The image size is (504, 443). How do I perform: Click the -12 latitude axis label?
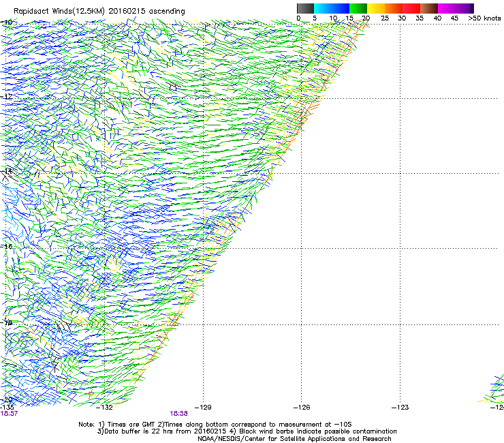(6, 97)
